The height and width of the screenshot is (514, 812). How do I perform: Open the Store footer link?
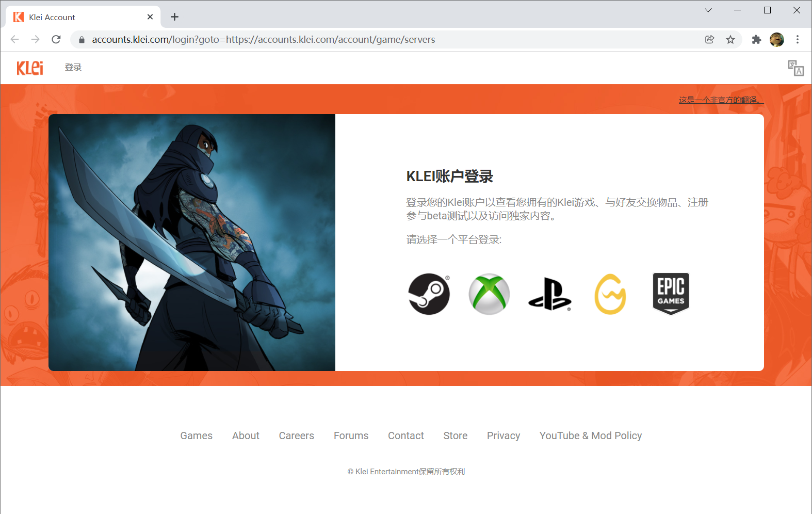(456, 436)
